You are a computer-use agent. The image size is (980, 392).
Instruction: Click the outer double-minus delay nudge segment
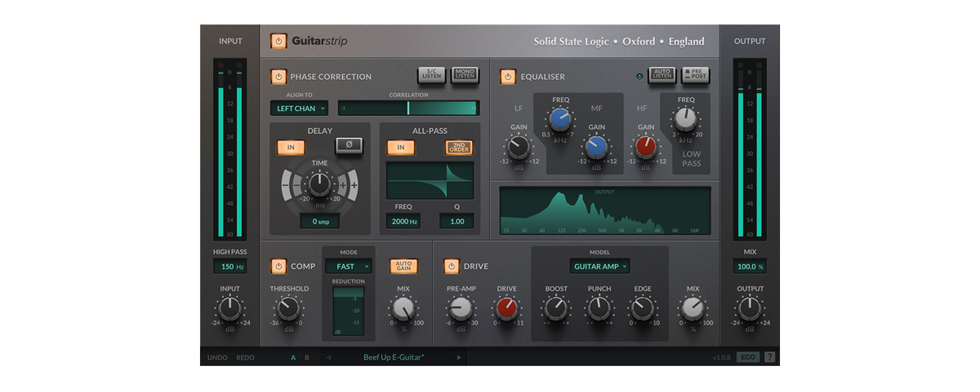[287, 185]
